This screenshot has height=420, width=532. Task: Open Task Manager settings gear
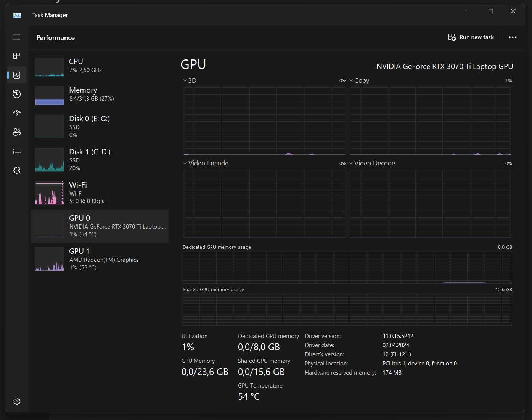(17, 401)
